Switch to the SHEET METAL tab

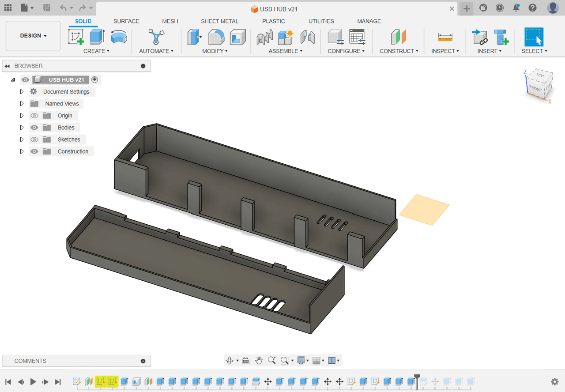219,21
